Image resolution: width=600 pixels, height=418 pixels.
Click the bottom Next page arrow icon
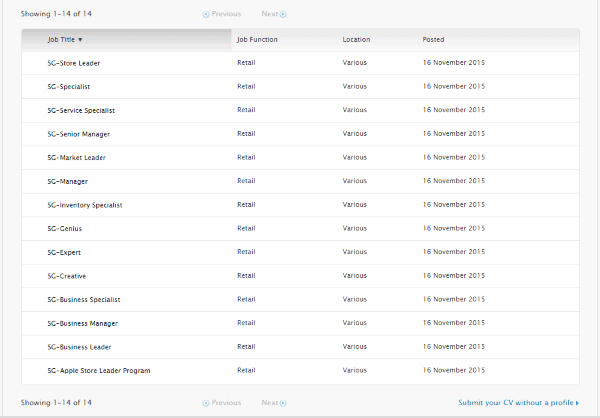[283, 403]
